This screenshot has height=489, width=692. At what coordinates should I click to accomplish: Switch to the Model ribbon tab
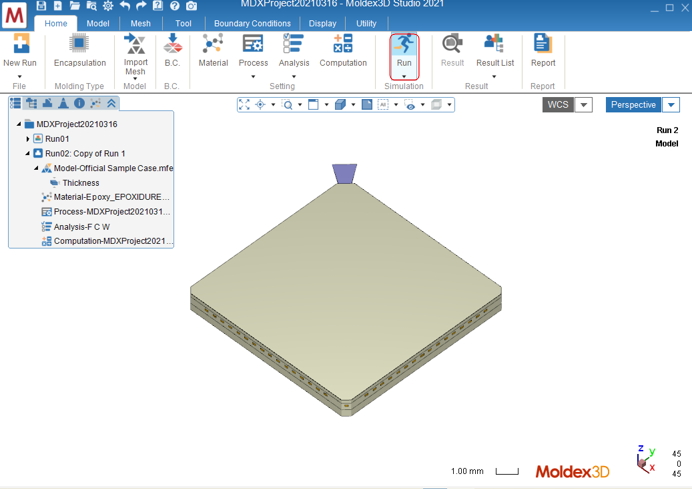pos(98,23)
